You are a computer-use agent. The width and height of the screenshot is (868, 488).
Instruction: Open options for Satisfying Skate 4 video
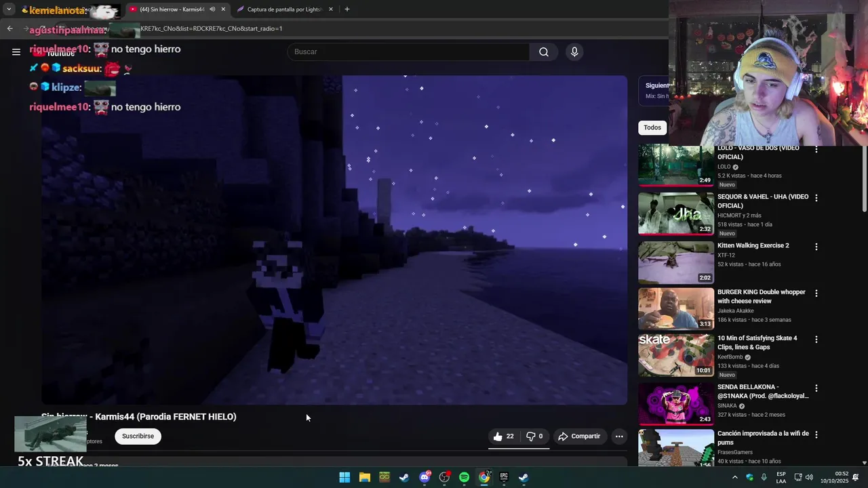[x=816, y=339]
